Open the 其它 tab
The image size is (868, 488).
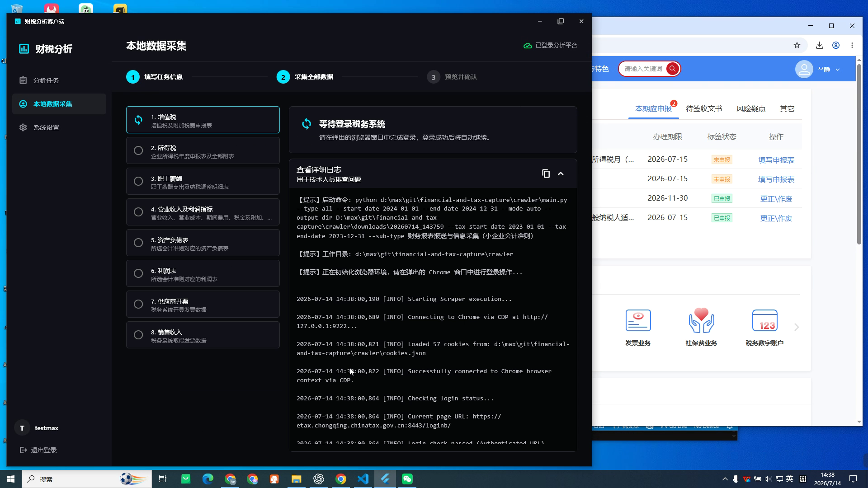787,108
